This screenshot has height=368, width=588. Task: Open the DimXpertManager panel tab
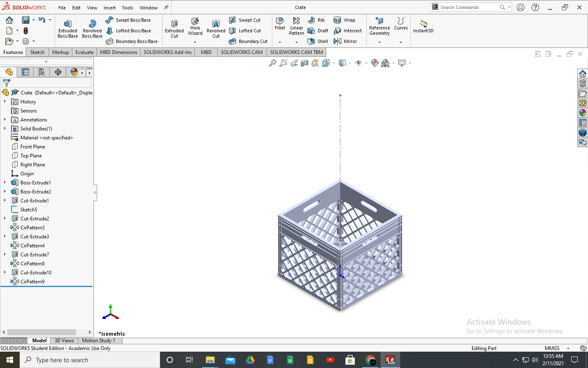pos(58,72)
